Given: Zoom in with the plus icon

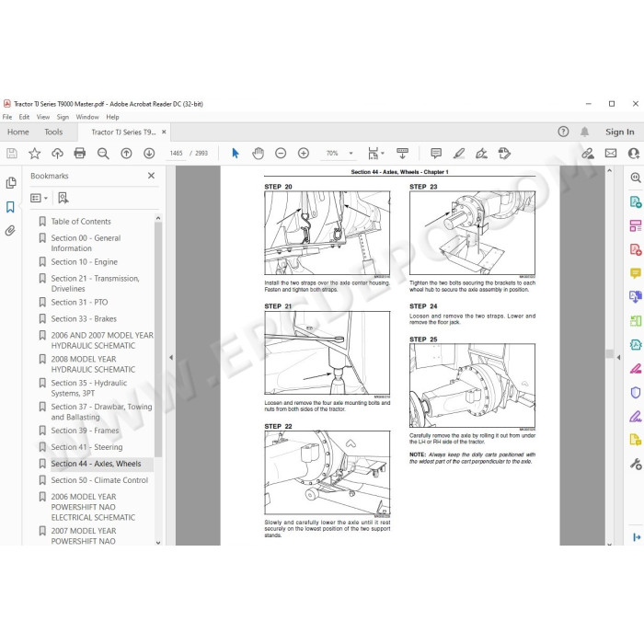Looking at the screenshot, I should click(x=304, y=154).
